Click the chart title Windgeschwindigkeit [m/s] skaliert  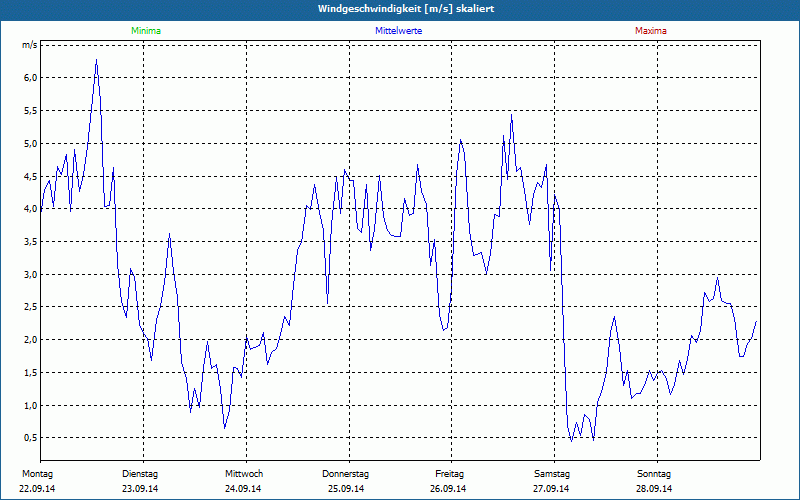pyautogui.click(x=406, y=9)
